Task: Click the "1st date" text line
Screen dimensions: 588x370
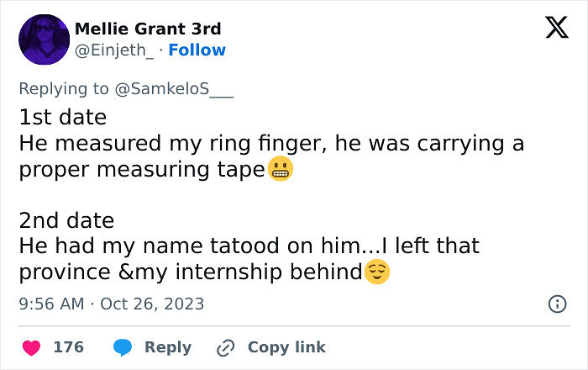Action: coord(62,117)
